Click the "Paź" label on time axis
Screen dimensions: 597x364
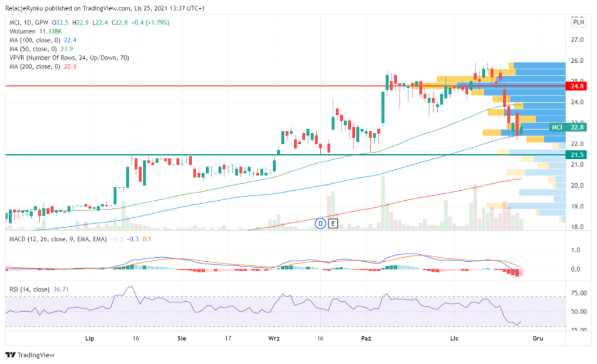tap(366, 339)
